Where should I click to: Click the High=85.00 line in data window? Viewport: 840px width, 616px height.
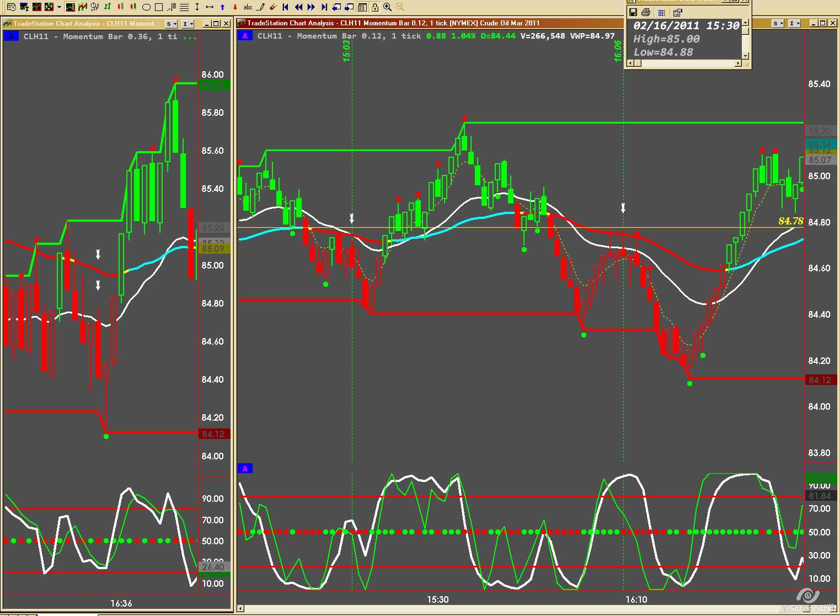[x=666, y=39]
